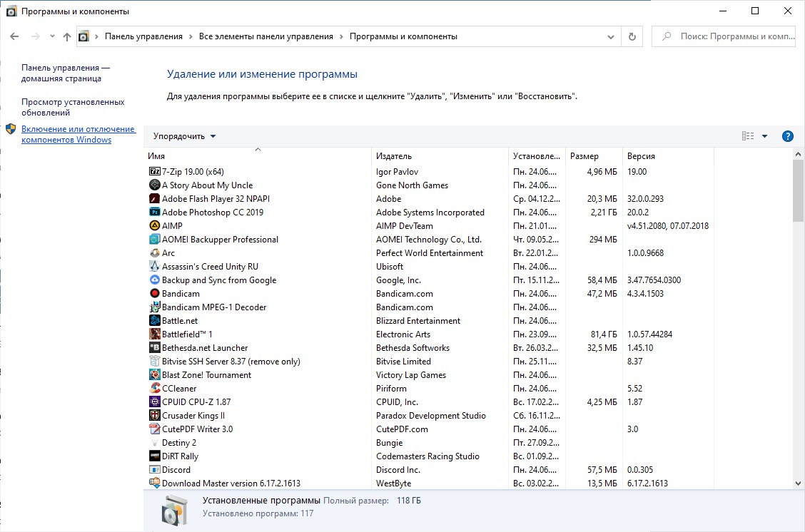Click the Battlefield 1 icon
Viewport: 805px width, 532px height.
click(x=155, y=334)
